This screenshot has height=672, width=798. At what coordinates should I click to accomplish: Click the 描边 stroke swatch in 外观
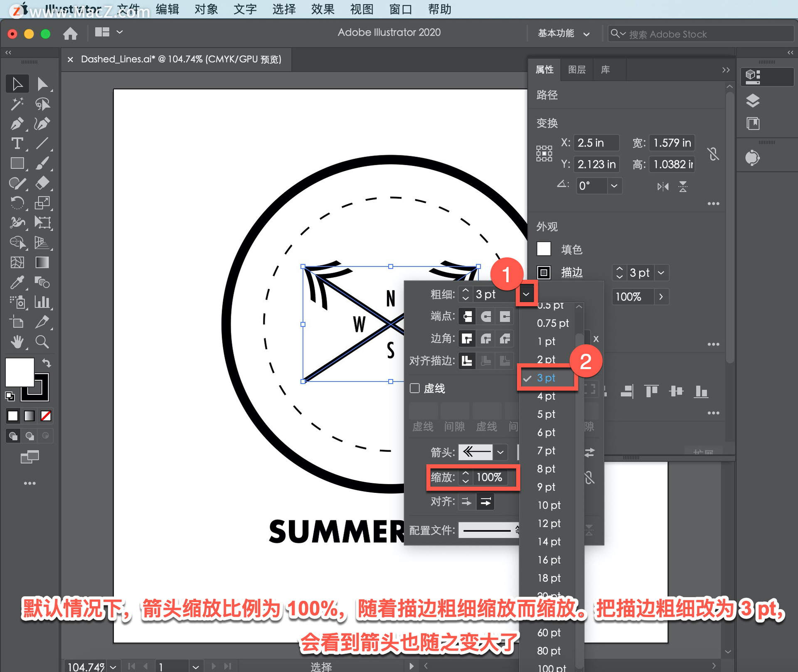pos(544,273)
